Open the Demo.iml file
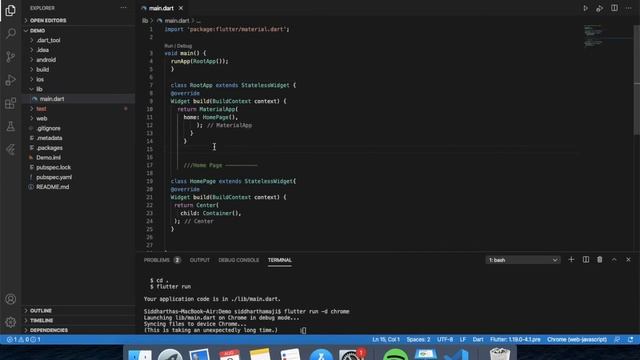Viewport: 640px width, 360px height. pyautogui.click(x=48, y=158)
